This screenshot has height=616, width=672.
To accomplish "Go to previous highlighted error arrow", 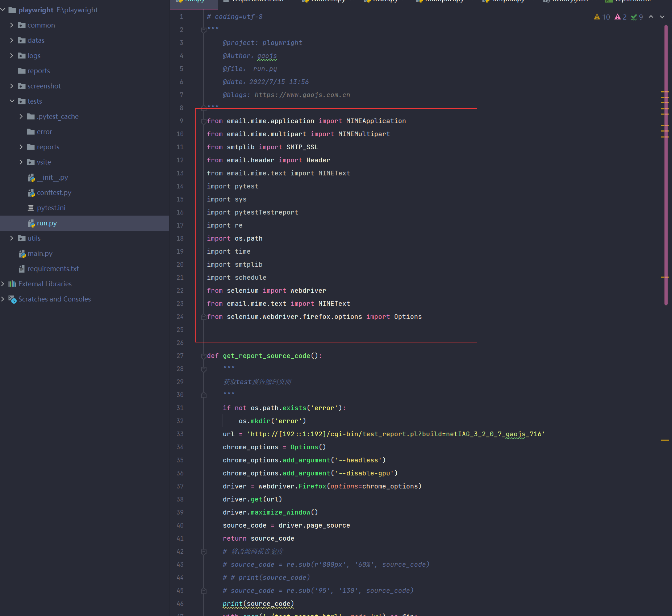I will (651, 17).
